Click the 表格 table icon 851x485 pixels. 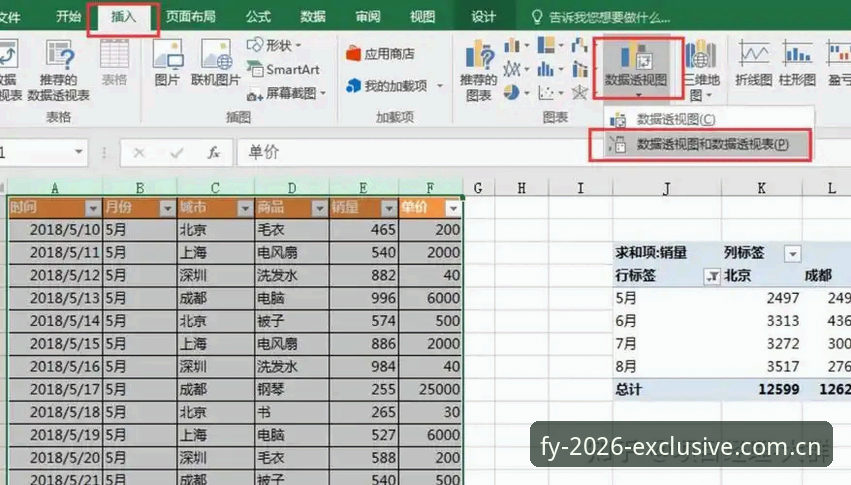point(114,62)
